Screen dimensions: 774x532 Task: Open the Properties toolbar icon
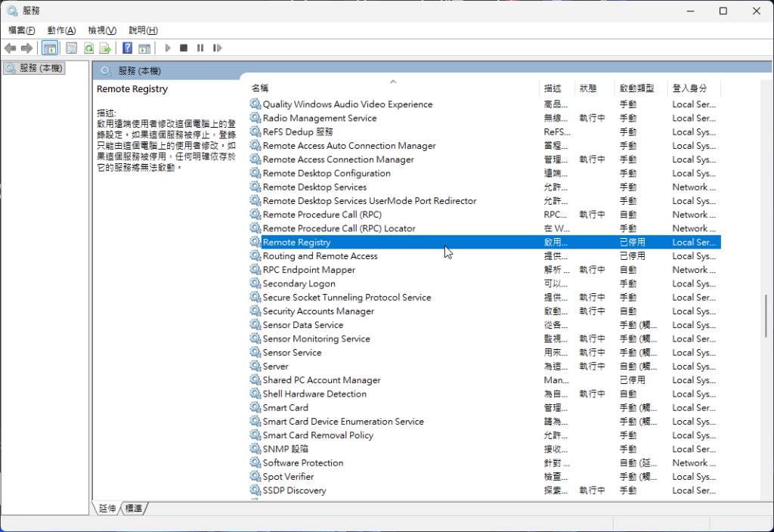coord(71,48)
